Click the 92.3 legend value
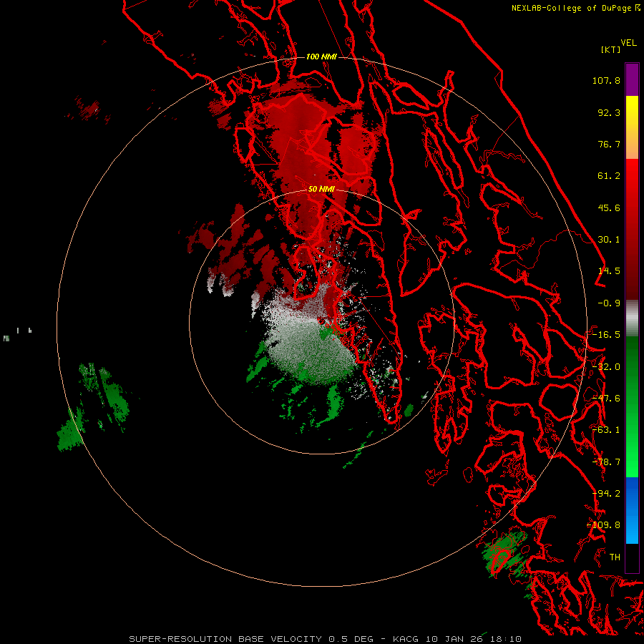Screen dimensions: 644x644 [x=609, y=112]
